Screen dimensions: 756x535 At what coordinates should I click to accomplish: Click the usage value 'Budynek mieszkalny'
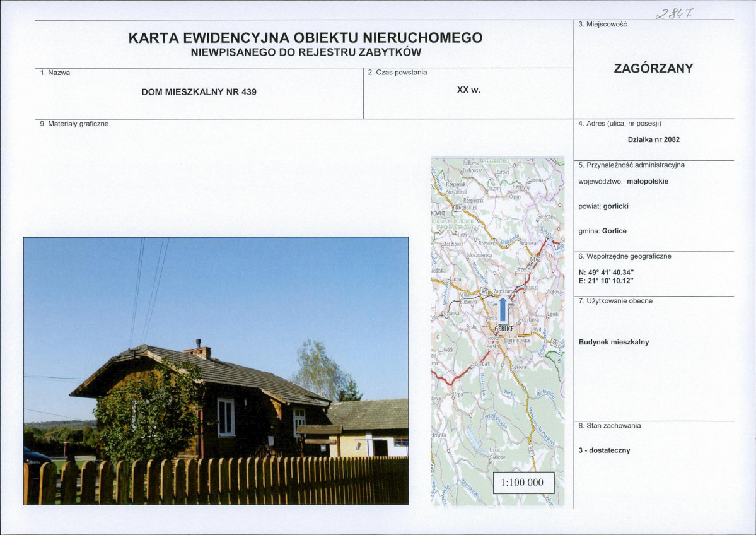click(614, 342)
